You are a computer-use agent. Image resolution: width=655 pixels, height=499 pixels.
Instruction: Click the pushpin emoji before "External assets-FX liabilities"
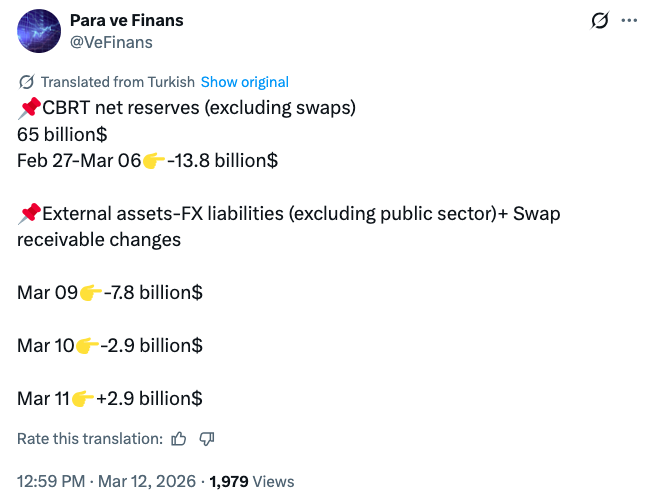(29, 213)
